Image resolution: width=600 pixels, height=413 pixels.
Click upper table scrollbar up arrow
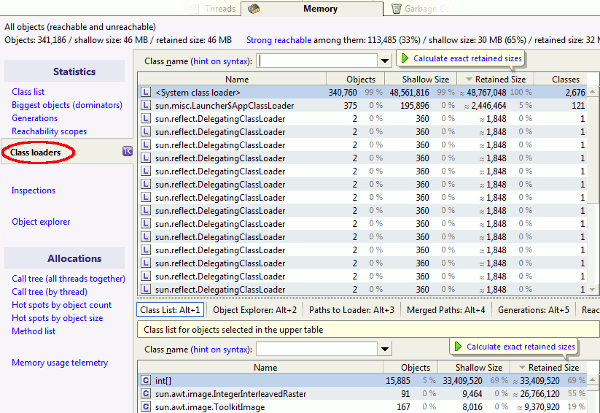pos(593,92)
